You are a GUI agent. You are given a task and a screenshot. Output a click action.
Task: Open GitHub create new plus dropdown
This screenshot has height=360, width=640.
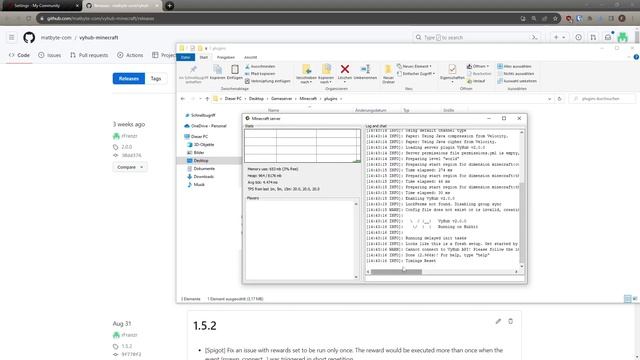559,38
